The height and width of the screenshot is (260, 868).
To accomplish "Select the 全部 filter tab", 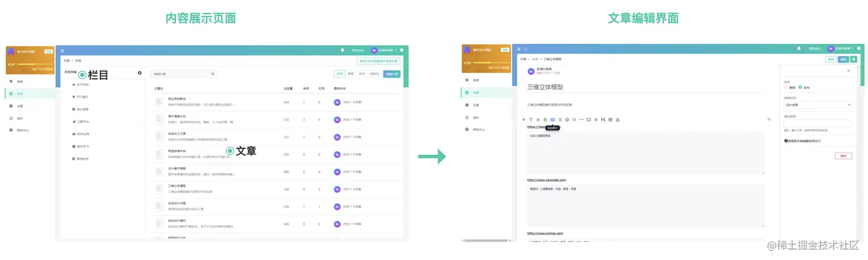I will click(x=340, y=74).
